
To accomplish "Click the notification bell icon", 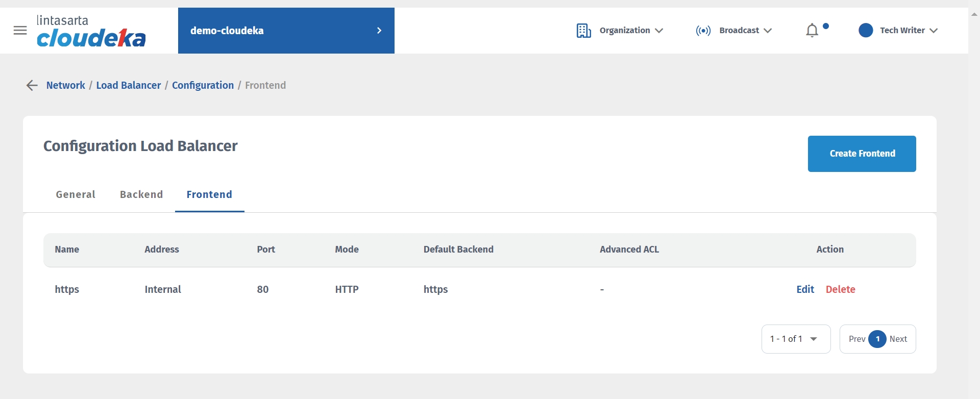I will [x=812, y=31].
